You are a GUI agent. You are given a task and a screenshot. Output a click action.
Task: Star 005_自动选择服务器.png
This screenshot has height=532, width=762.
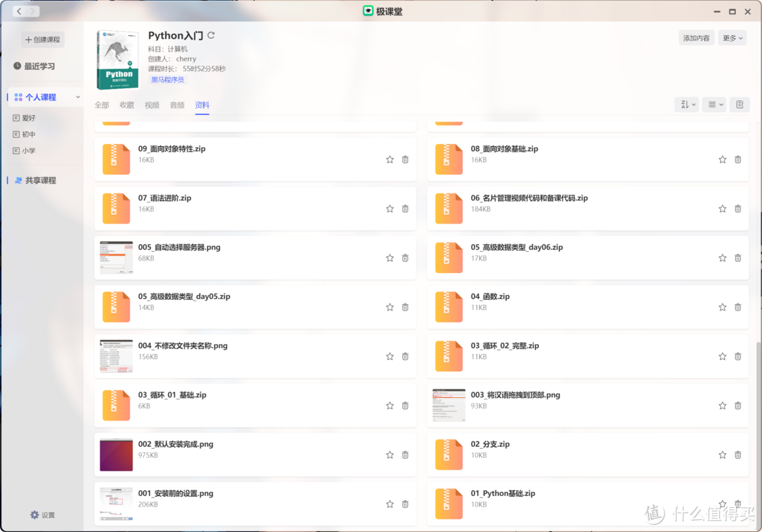(x=389, y=258)
